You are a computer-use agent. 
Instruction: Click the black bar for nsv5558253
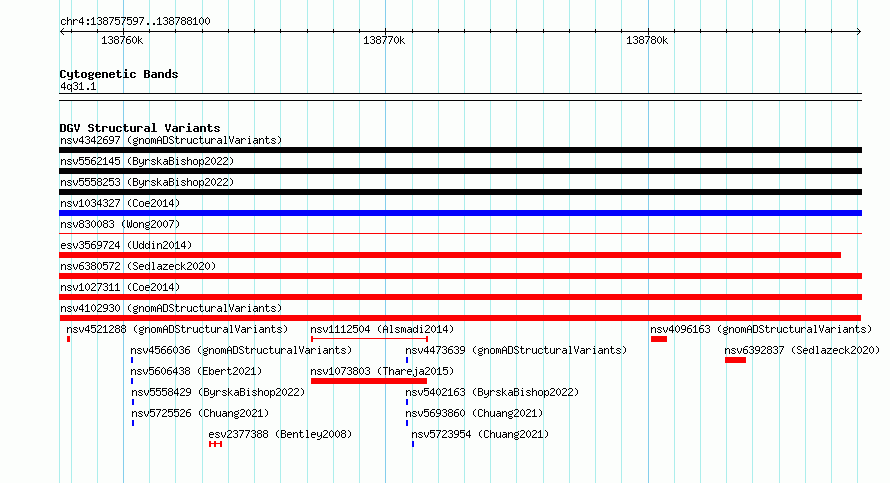[x=460, y=192]
